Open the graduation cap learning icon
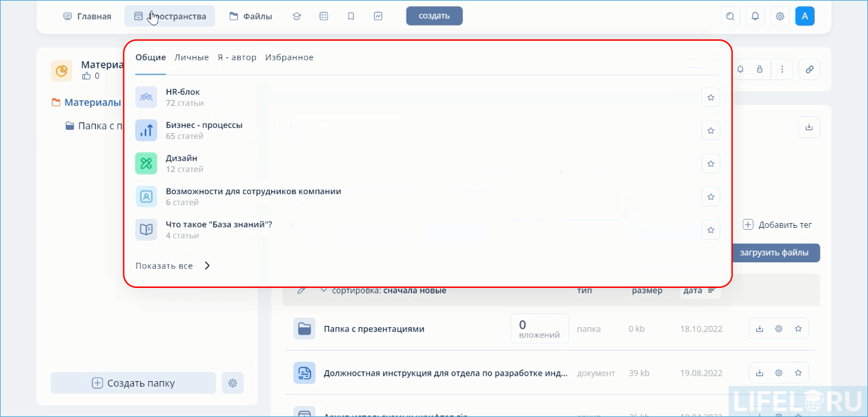Screen dimensions: 868x417 [296, 15]
